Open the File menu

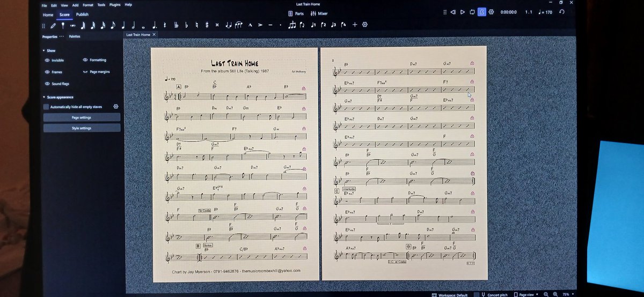(x=44, y=4)
